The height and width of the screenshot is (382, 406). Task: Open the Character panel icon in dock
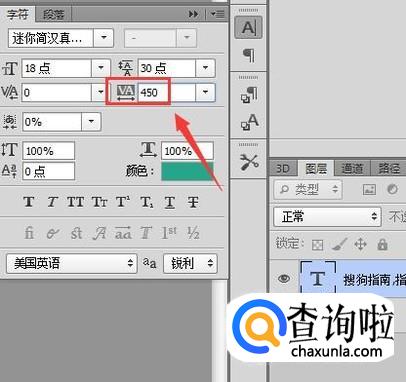[248, 28]
